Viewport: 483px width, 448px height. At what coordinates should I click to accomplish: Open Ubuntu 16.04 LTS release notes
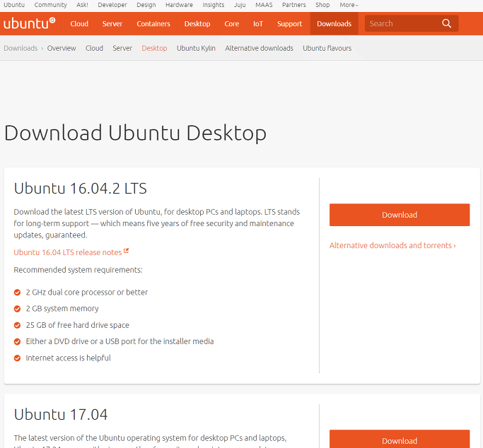[x=68, y=252]
